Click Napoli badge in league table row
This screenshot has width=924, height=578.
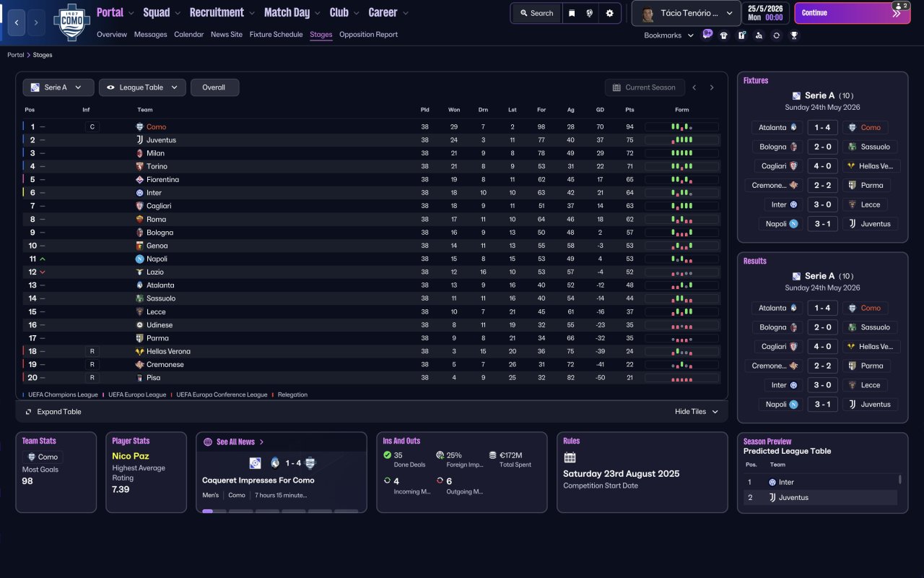(x=139, y=259)
